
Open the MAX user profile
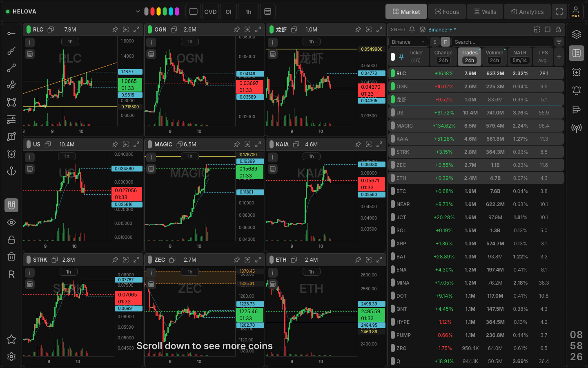pos(576,12)
